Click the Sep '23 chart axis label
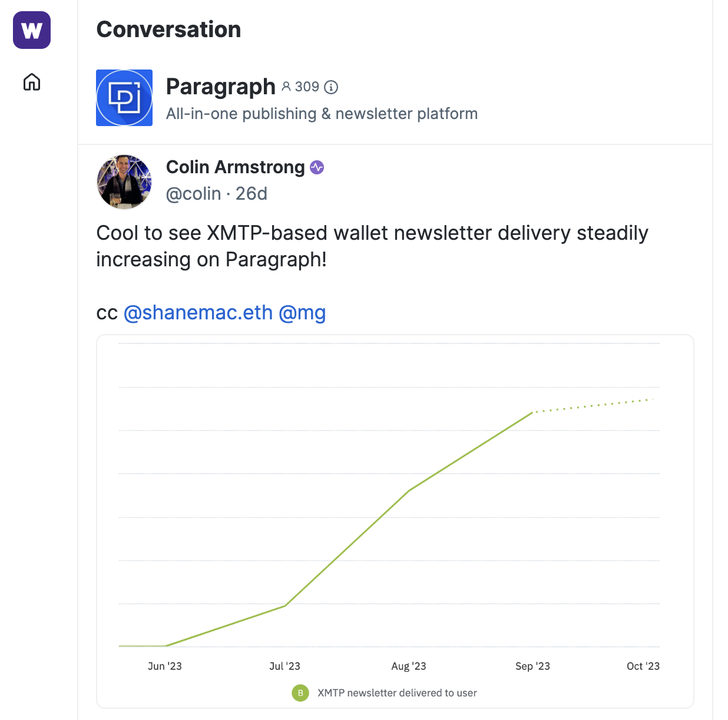 coord(532,666)
